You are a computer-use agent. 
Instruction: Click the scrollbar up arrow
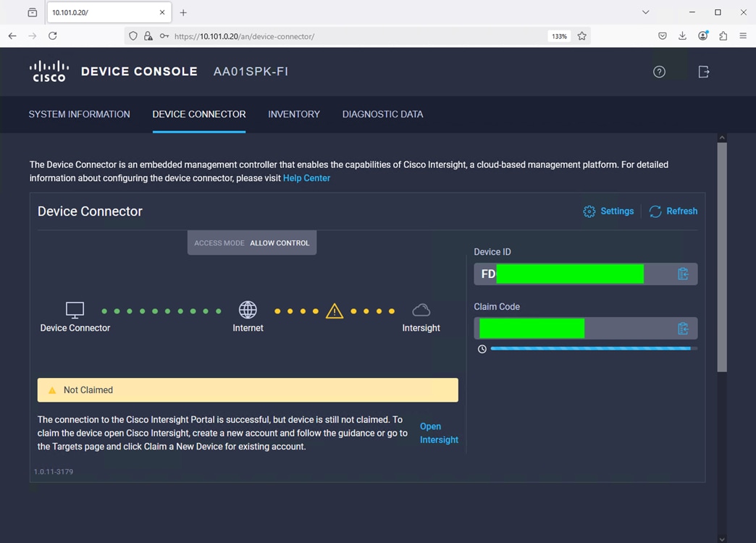[722, 138]
